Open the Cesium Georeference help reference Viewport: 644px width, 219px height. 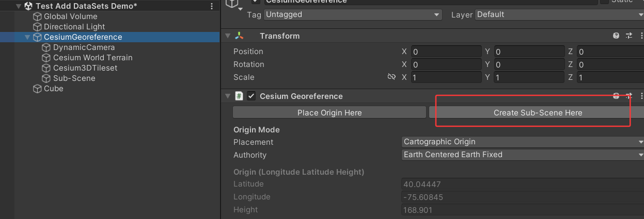pos(616,96)
